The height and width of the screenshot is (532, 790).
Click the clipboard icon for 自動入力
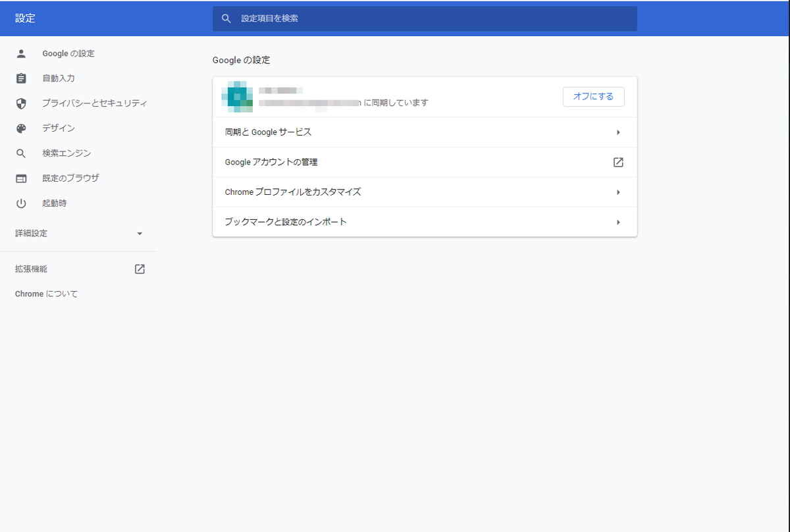point(21,78)
